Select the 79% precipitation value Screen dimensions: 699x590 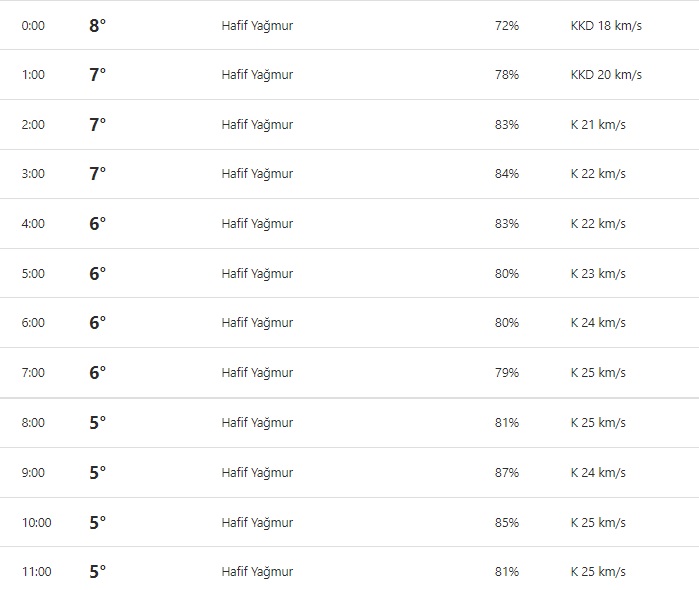pyautogui.click(x=506, y=373)
